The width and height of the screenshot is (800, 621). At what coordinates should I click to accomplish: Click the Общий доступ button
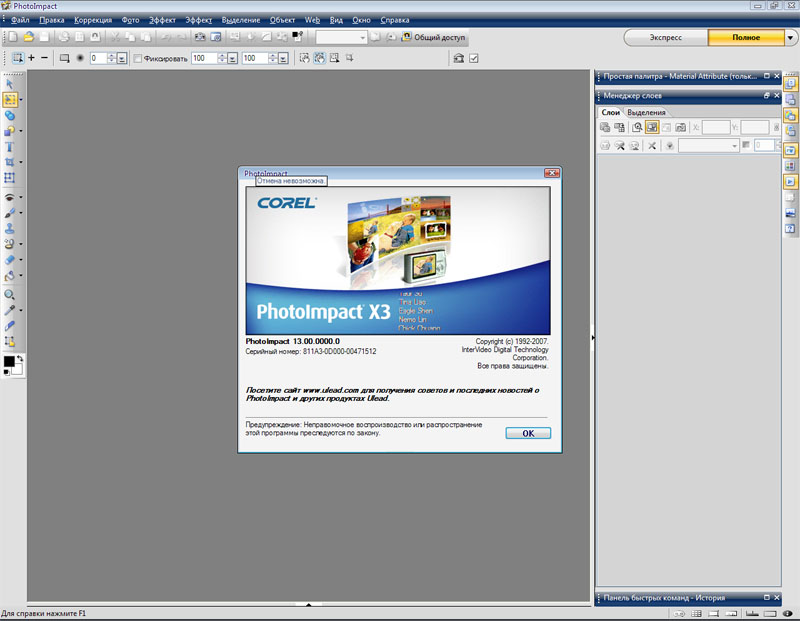pos(433,37)
